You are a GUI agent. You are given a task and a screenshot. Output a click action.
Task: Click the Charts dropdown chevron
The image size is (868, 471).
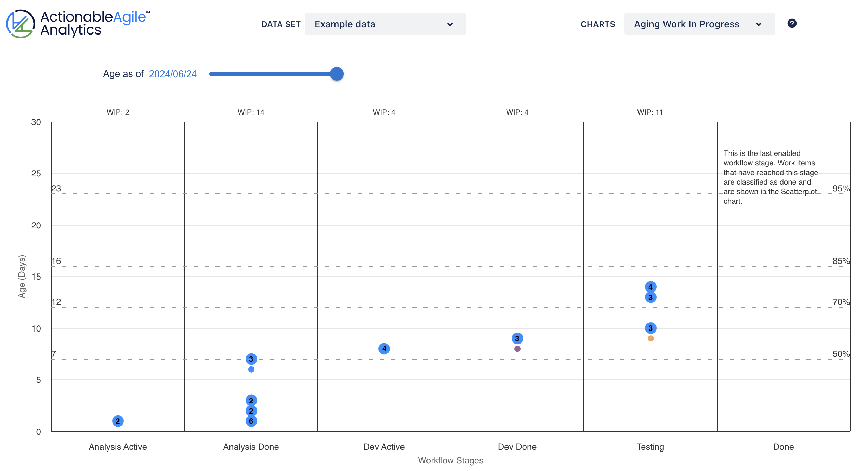pyautogui.click(x=759, y=24)
